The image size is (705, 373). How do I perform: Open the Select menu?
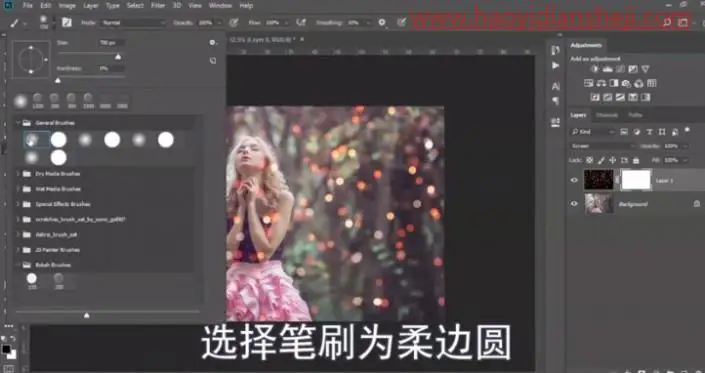pos(135,6)
